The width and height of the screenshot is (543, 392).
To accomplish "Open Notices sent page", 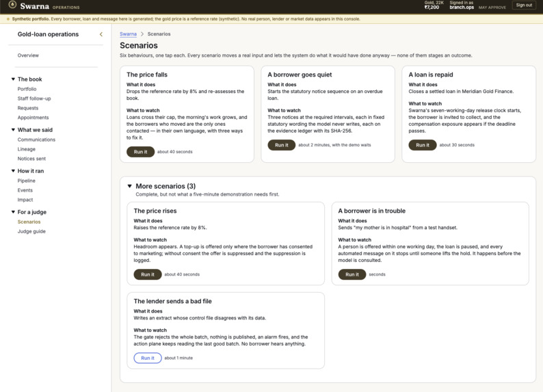I will (x=31, y=159).
